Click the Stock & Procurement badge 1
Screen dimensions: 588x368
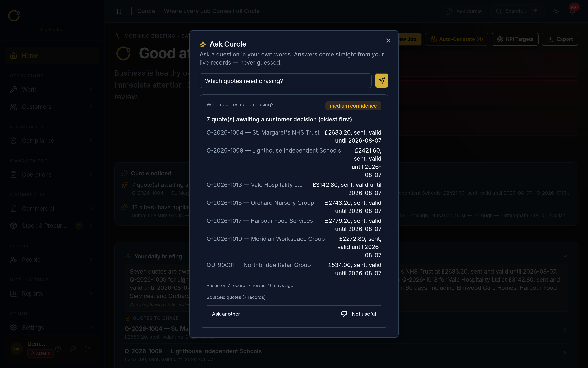pyautogui.click(x=79, y=226)
